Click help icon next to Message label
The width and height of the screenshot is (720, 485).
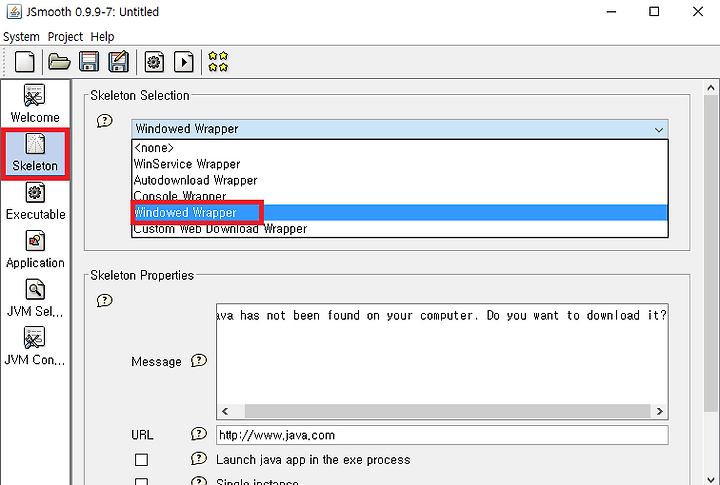click(x=199, y=361)
